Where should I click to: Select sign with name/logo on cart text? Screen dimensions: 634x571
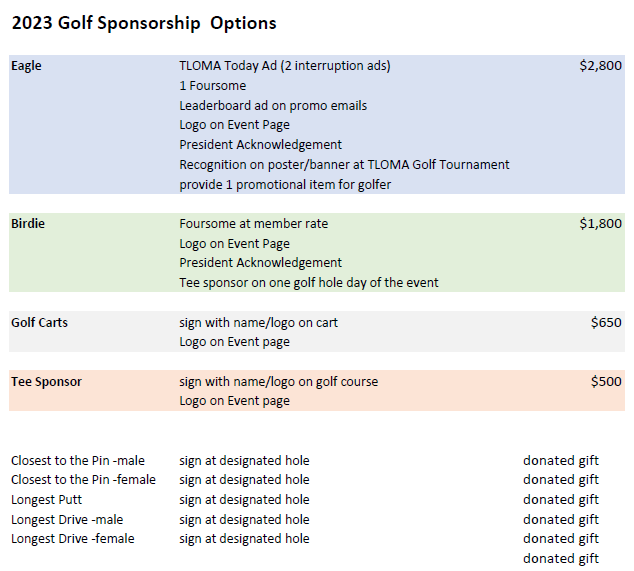pyautogui.click(x=265, y=323)
